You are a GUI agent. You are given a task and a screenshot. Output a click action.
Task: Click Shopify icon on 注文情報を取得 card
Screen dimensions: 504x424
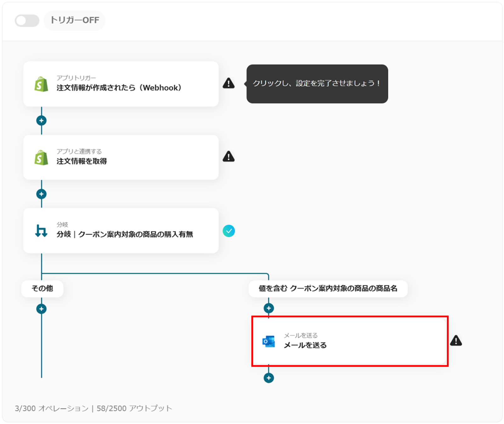pos(41,157)
